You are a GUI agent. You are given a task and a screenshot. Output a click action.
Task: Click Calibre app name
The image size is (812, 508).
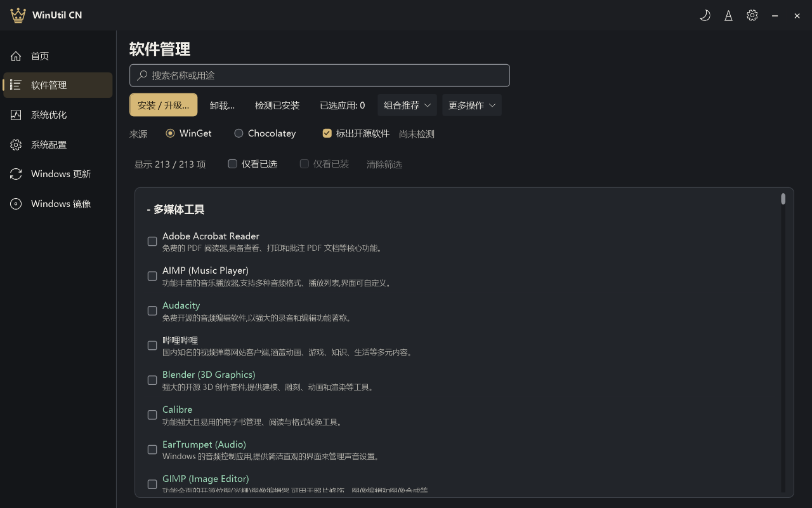pos(178,410)
